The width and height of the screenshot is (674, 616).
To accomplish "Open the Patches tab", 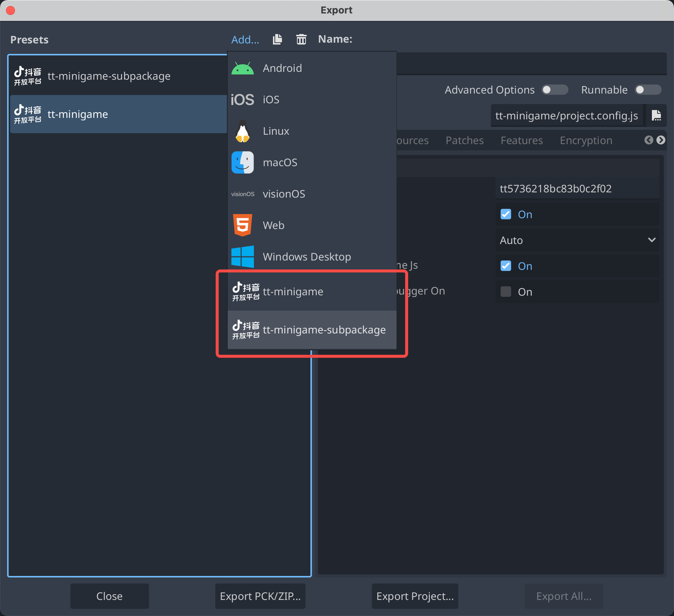I will pyautogui.click(x=464, y=140).
